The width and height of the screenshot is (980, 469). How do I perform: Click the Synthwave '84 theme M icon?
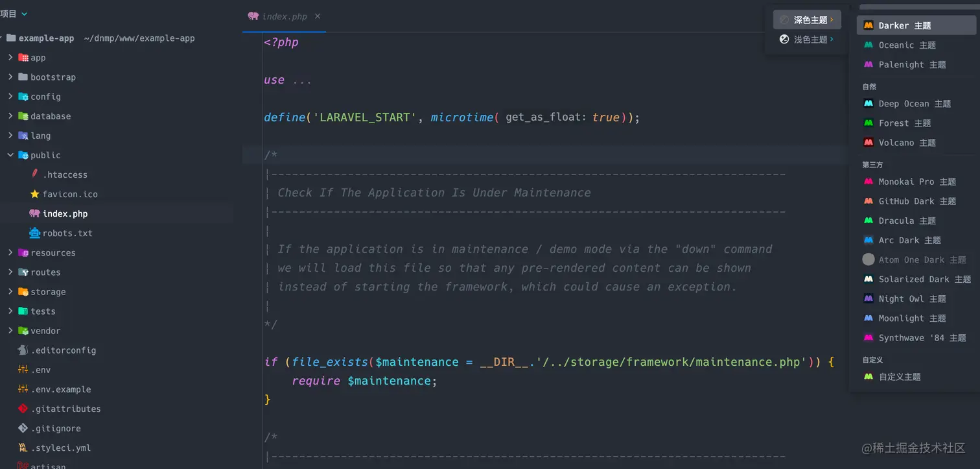[x=869, y=337]
